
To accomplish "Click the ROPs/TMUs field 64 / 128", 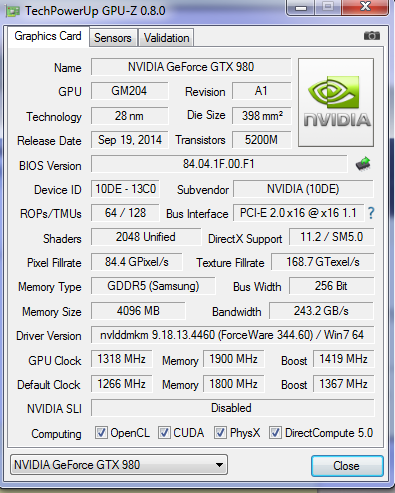I will 125,213.
